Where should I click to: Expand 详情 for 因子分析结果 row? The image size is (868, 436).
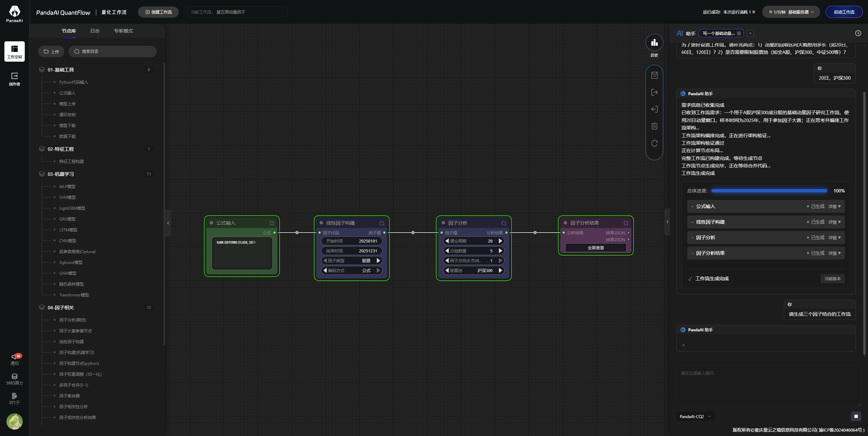[834, 253]
